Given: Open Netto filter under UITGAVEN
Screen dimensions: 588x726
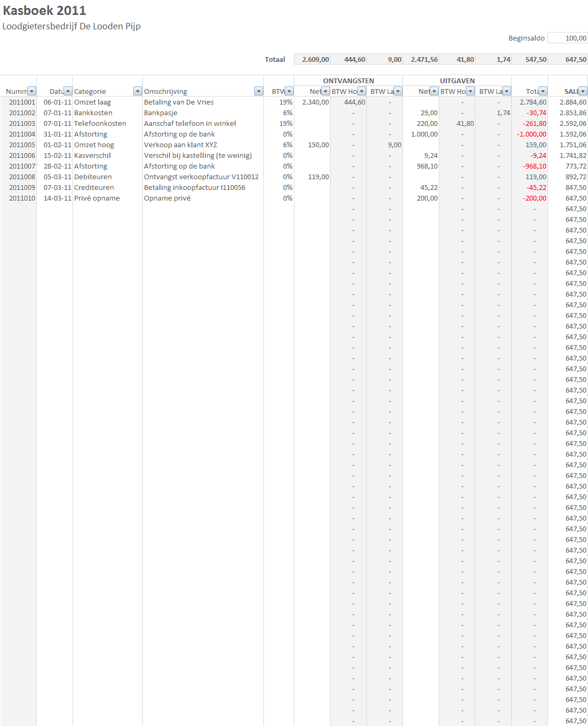Looking at the screenshot, I should (x=434, y=91).
